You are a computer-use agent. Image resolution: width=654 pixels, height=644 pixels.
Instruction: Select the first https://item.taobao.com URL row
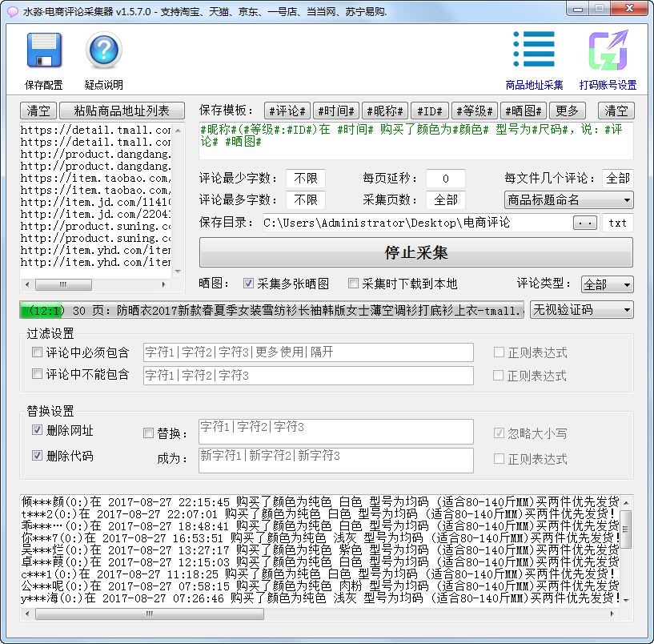pyautogui.click(x=95, y=178)
